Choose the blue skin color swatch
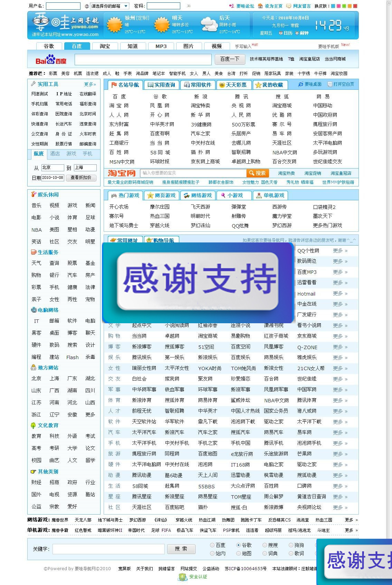 [333, 6]
